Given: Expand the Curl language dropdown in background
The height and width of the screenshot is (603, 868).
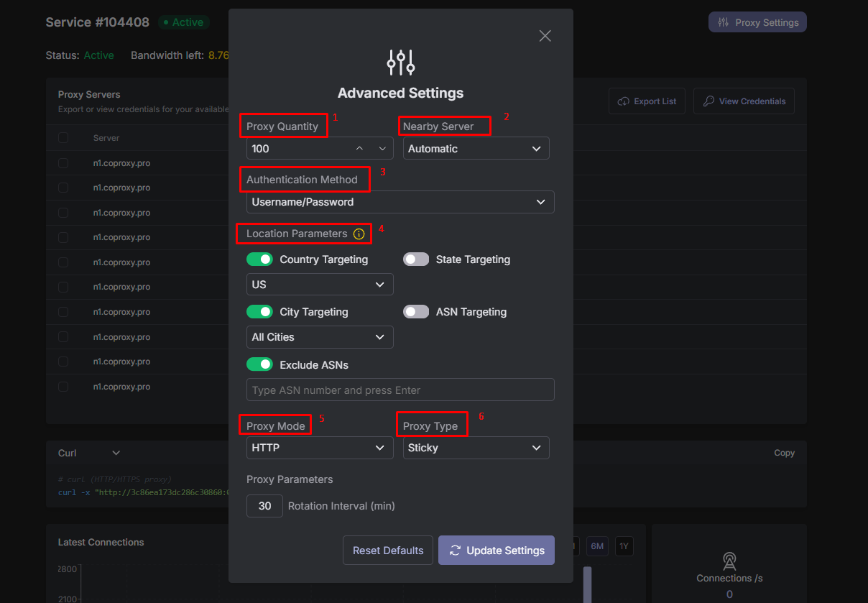Looking at the screenshot, I should (x=89, y=453).
